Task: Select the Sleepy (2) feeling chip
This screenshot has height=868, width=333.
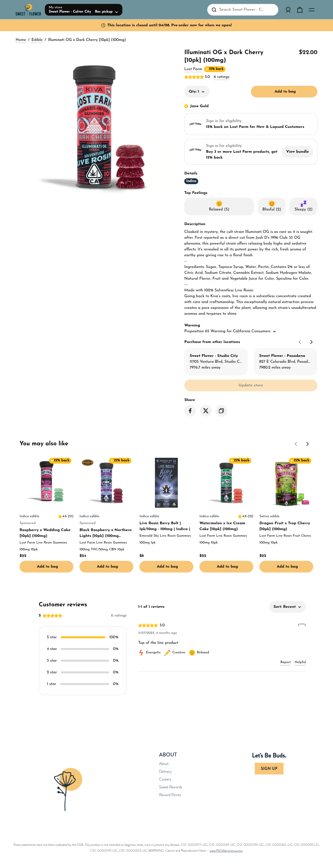Action: (303, 206)
